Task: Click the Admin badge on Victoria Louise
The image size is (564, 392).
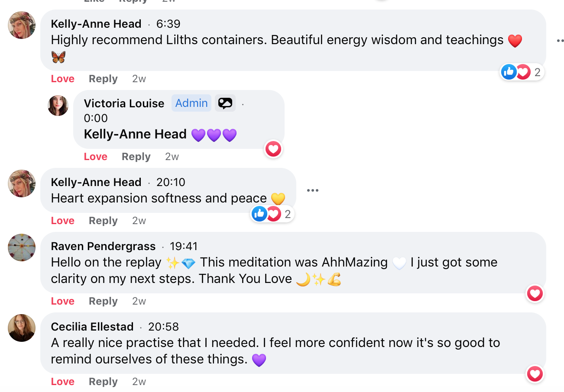Action: (x=191, y=103)
